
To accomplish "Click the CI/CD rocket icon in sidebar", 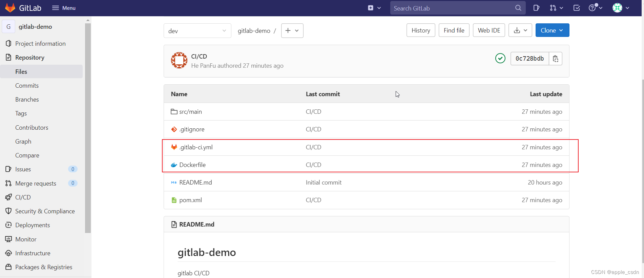I will click(x=8, y=197).
